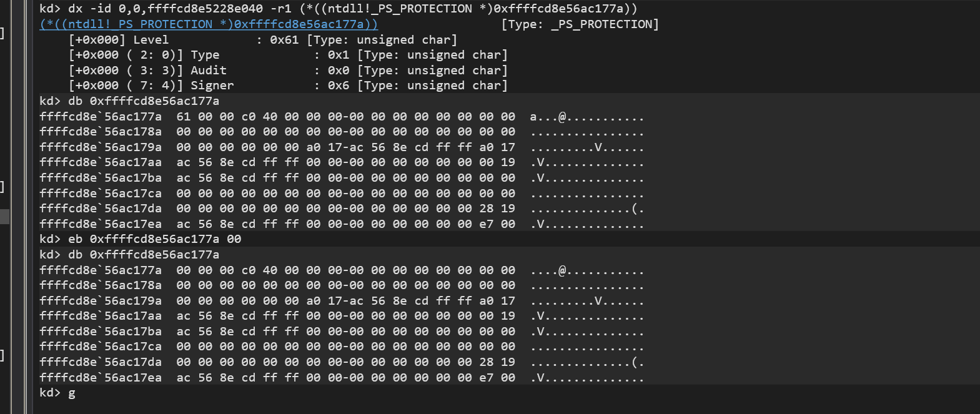Click the [Type: _PS_PROTECTION] text
Image resolution: width=980 pixels, height=414 pixels.
pos(580,24)
